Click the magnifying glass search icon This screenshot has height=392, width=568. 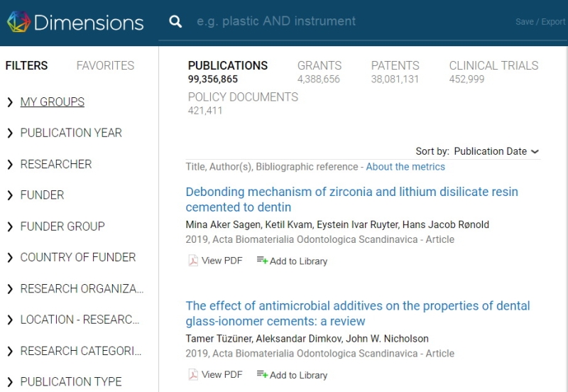[x=175, y=21]
